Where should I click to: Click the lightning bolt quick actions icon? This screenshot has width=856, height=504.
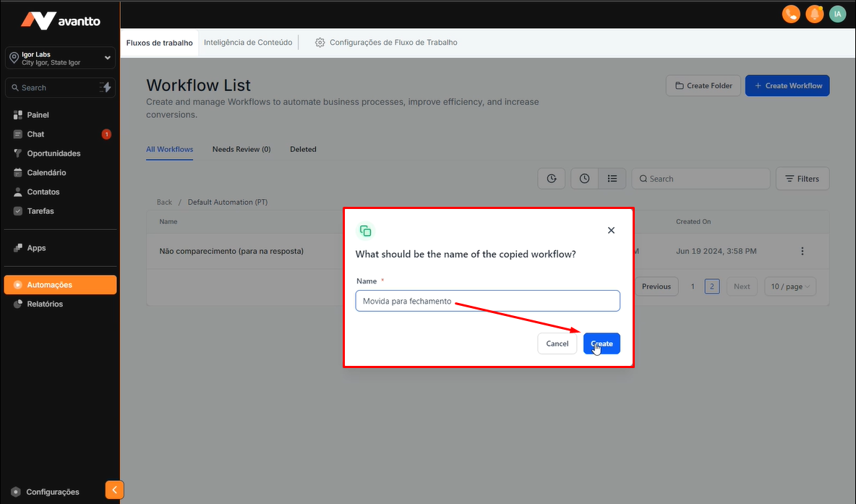[106, 87]
